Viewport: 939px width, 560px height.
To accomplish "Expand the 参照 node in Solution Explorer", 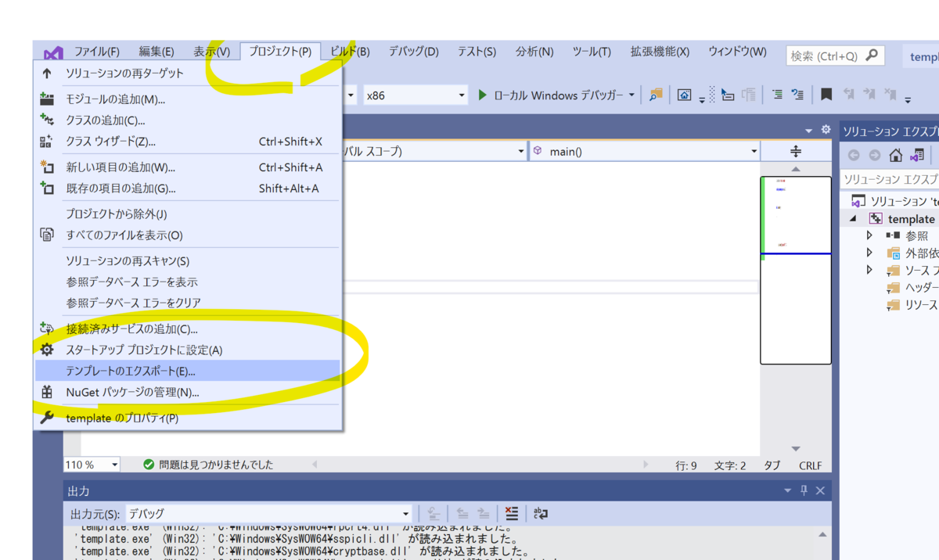I will [869, 235].
